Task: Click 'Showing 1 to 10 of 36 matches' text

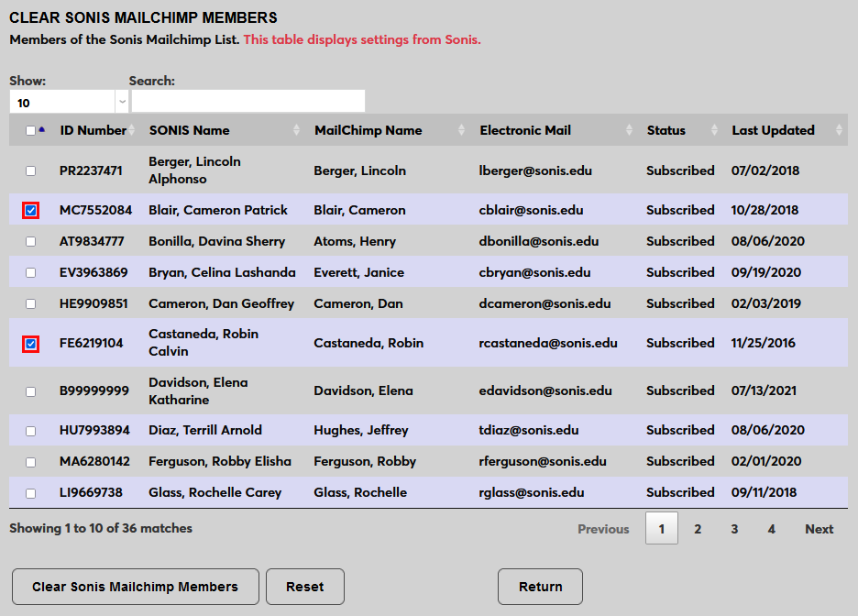Action: (x=101, y=529)
